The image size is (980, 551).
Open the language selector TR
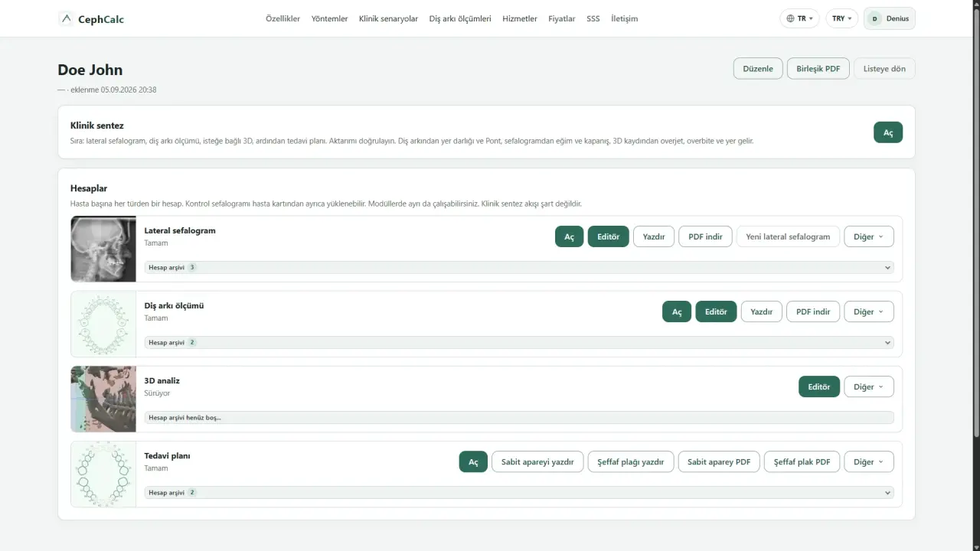click(800, 18)
